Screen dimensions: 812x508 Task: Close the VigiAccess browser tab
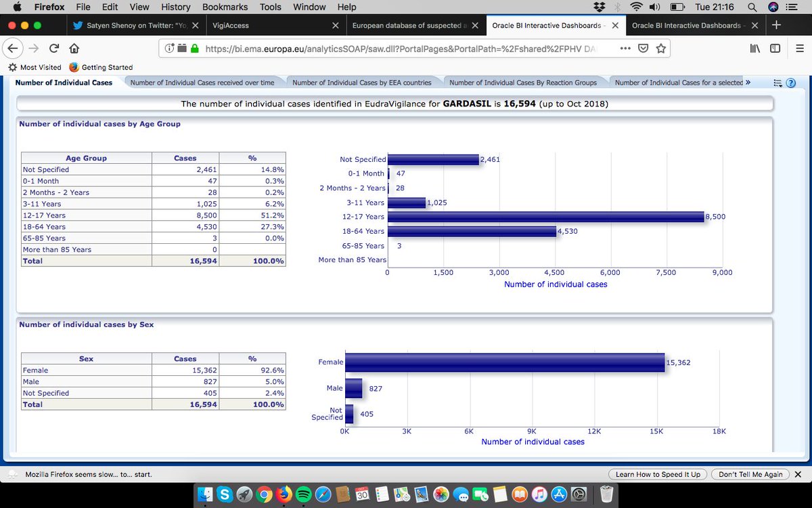(x=335, y=25)
